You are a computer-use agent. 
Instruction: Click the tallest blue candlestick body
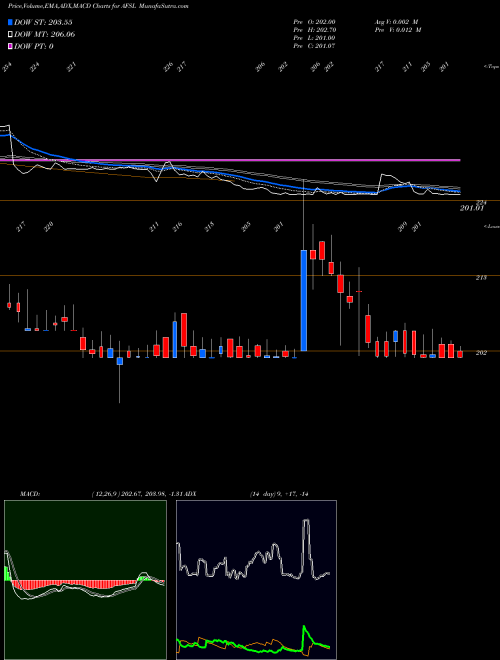click(x=303, y=301)
